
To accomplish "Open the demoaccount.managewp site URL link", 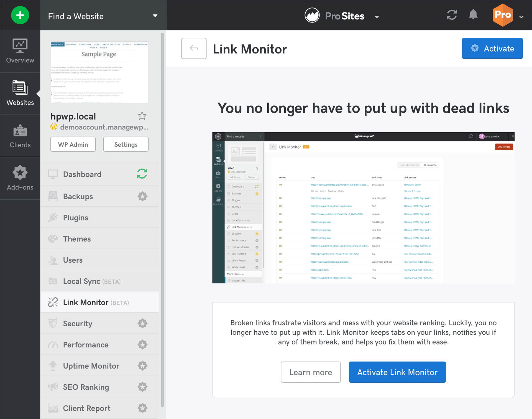I will click(x=104, y=127).
